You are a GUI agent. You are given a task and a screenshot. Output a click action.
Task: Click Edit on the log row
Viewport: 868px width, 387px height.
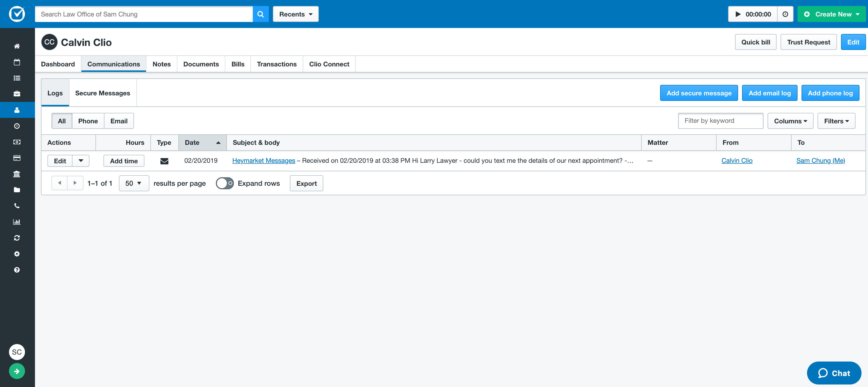pyautogui.click(x=60, y=161)
